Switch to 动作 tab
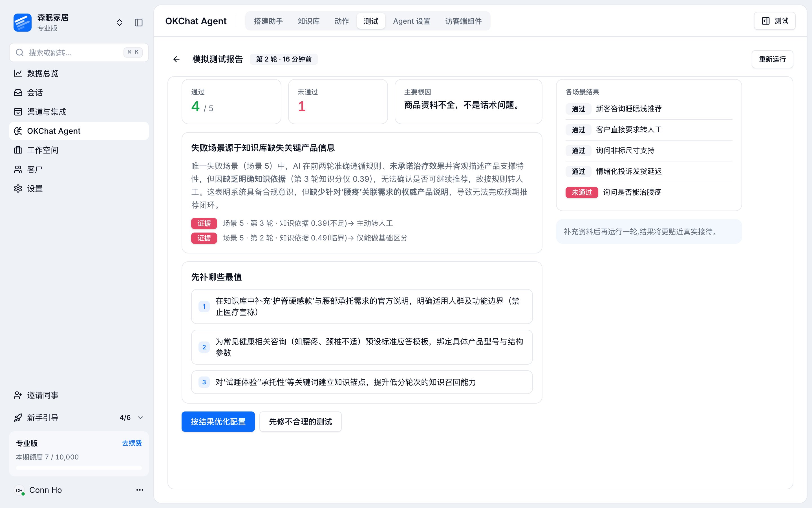 (x=342, y=21)
